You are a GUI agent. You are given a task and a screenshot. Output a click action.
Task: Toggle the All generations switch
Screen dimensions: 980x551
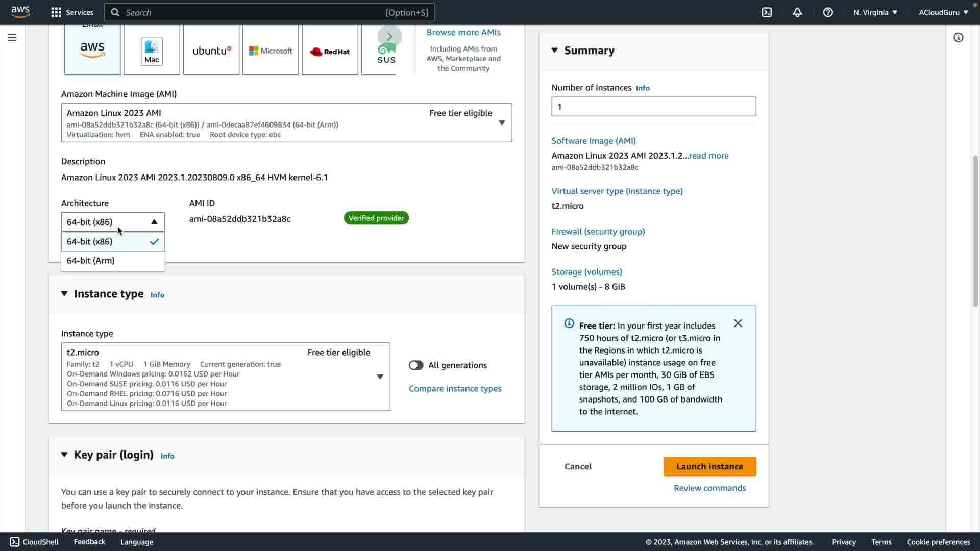[416, 365]
